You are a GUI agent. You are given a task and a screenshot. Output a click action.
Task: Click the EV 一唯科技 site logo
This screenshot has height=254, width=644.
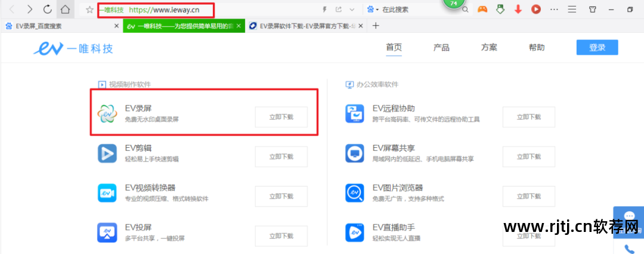click(73, 48)
